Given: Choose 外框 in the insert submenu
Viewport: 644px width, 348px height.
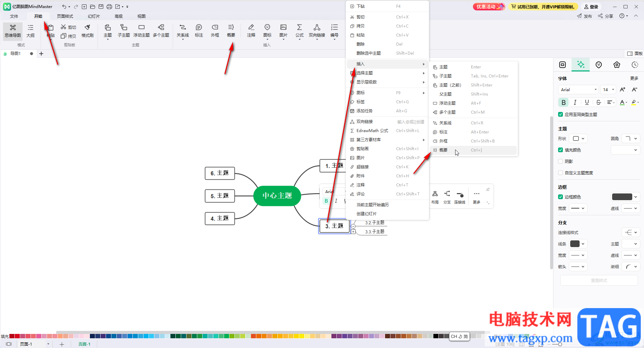Looking at the screenshot, I should pos(473,141).
